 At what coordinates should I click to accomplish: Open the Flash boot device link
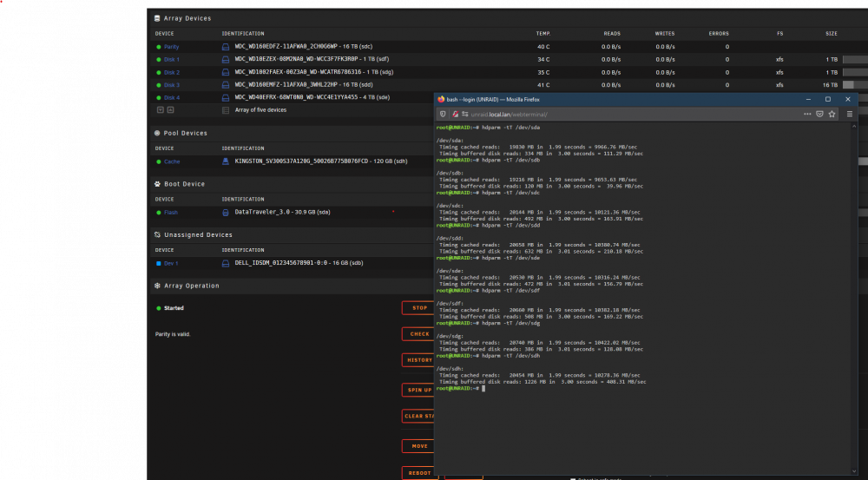point(170,213)
